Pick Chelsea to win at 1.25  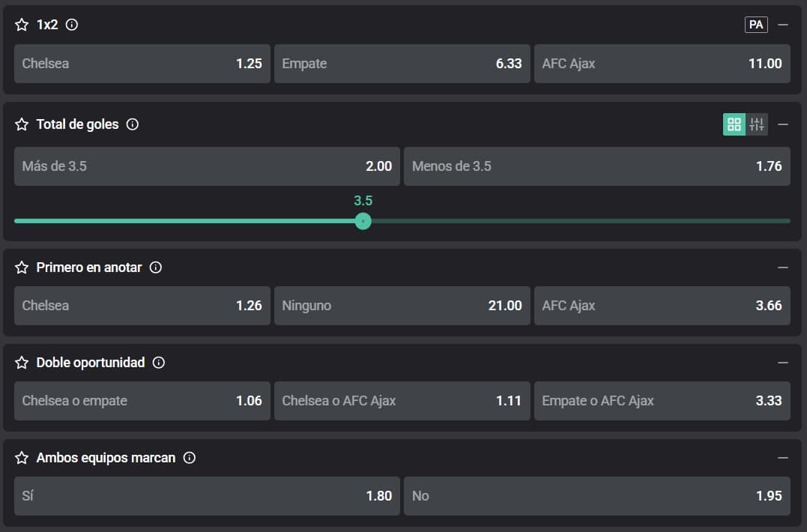click(x=142, y=64)
